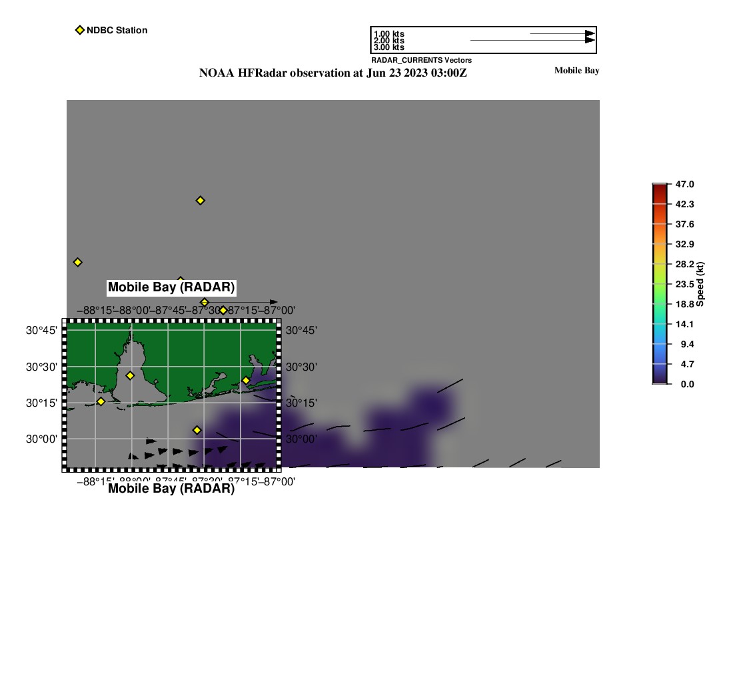Click the 'RADAR_CURRENTS Vectors' caption
Image resolution: width=733 pixels, height=700 pixels.
pos(421,60)
